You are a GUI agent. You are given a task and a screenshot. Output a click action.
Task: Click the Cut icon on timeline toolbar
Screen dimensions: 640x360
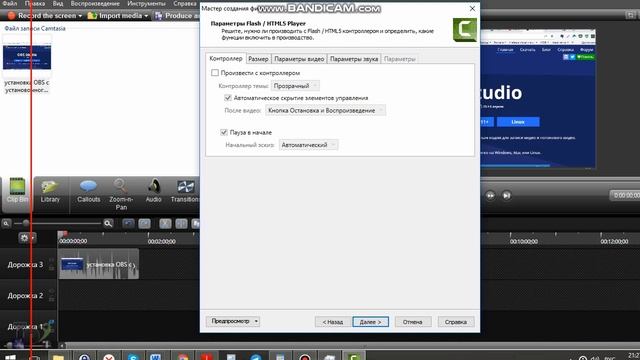point(165,223)
